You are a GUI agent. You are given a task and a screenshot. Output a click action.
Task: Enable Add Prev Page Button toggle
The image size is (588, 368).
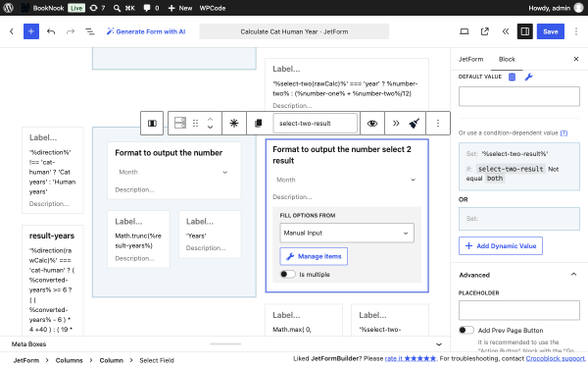click(466, 330)
